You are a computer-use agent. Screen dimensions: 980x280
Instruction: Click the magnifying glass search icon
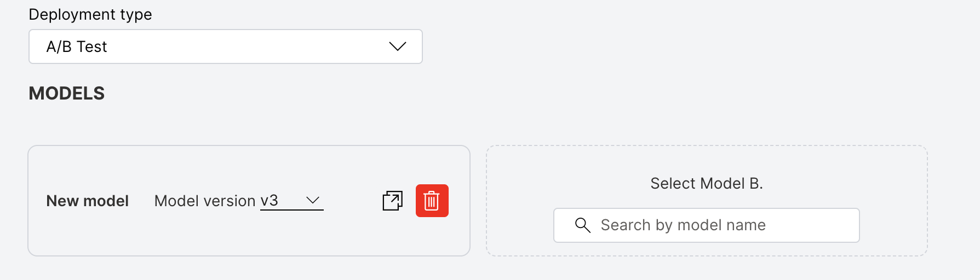click(x=582, y=225)
